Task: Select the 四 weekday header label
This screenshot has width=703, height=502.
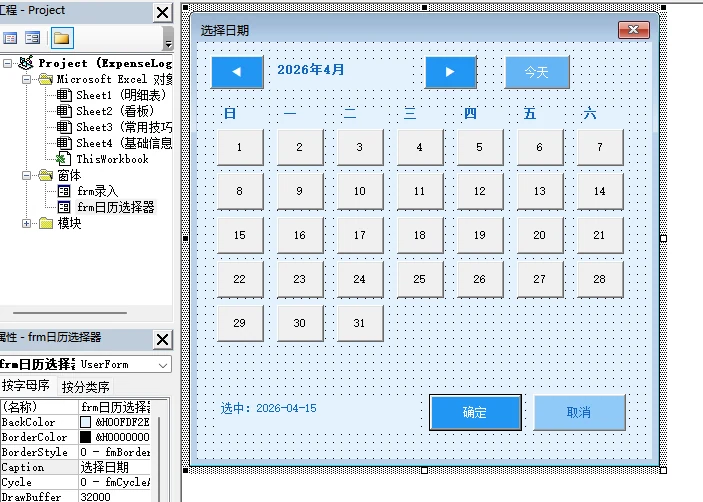Action: 470,113
